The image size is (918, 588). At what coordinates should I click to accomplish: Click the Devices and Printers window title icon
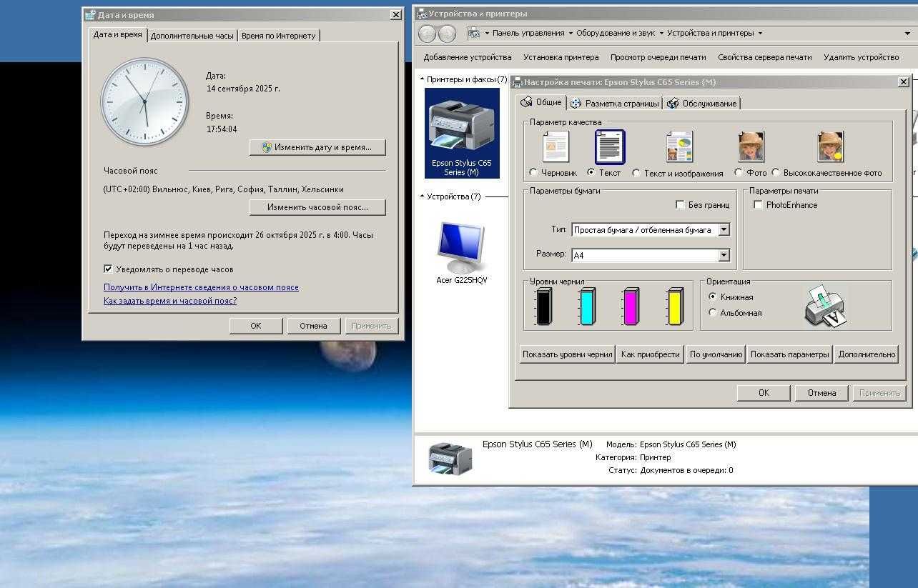pos(422,13)
